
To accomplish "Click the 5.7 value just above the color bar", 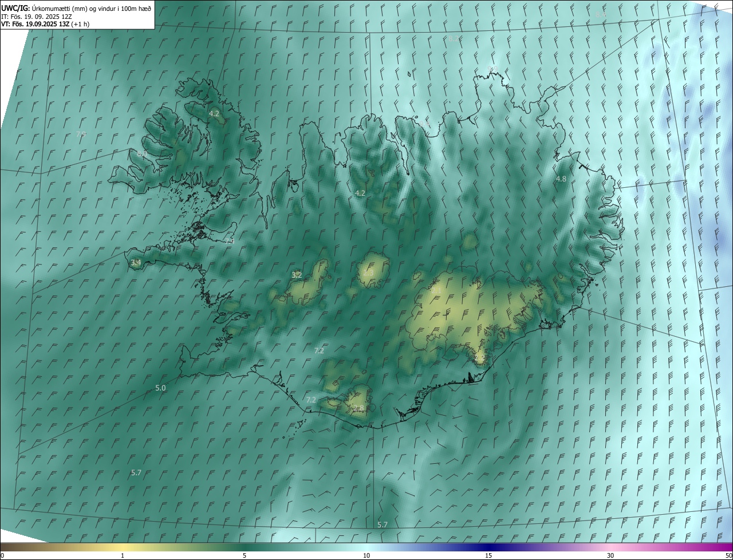I will (383, 525).
